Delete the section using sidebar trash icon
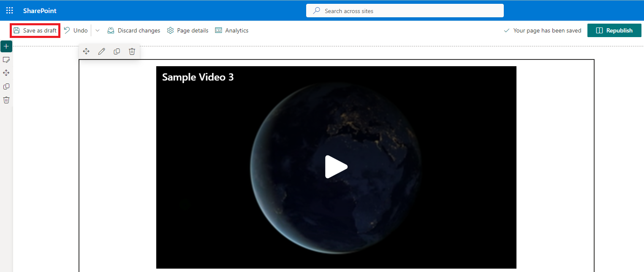Screen dimensions: 644x272 click(x=6, y=100)
